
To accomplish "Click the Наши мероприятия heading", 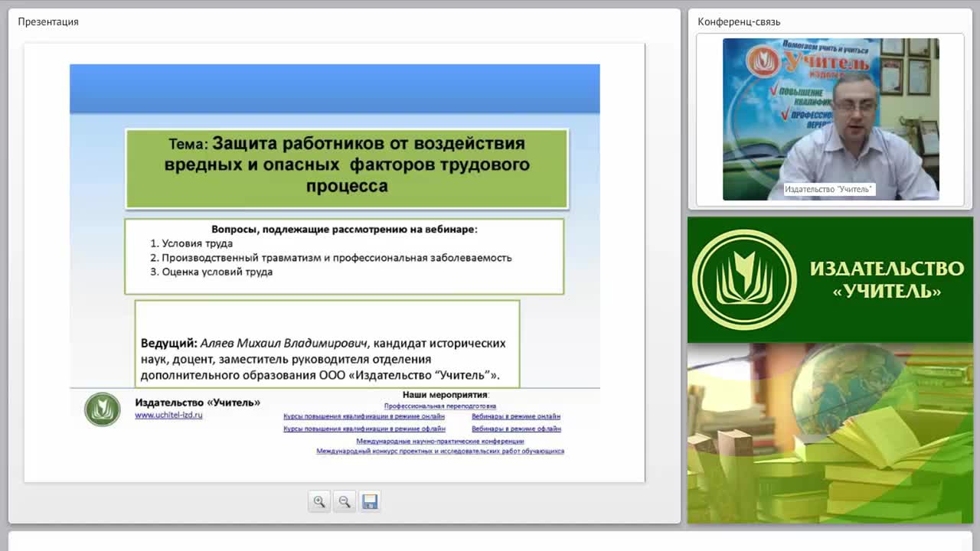I will coord(445,395).
